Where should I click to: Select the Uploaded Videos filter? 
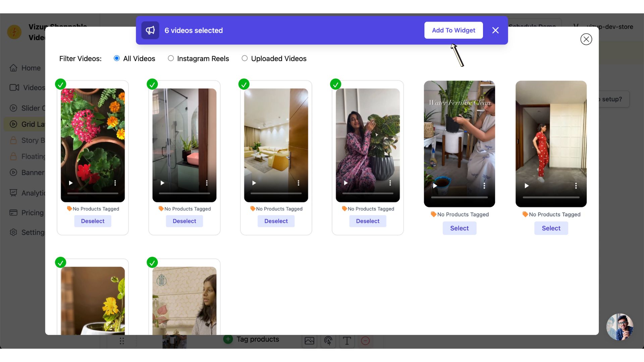[x=245, y=58]
